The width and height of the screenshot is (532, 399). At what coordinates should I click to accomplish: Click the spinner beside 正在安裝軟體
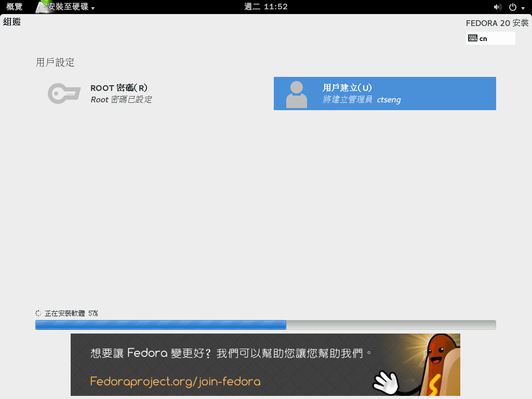pyautogui.click(x=38, y=313)
